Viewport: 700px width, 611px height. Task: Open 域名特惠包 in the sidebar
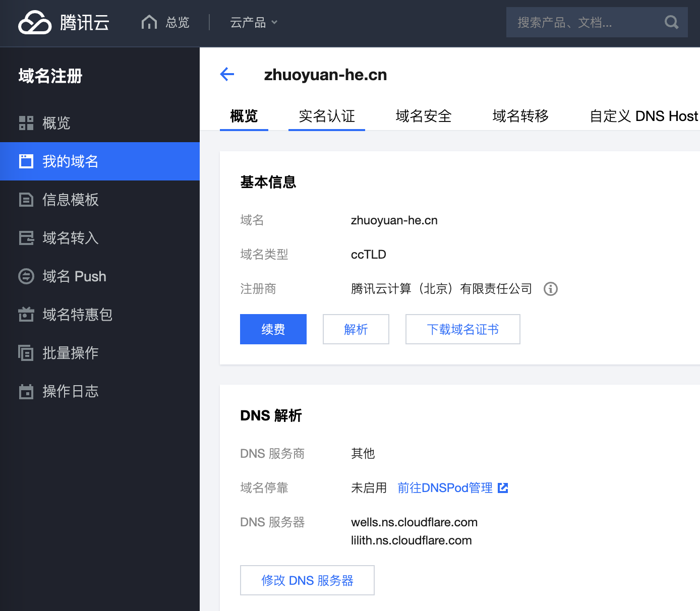click(100, 315)
